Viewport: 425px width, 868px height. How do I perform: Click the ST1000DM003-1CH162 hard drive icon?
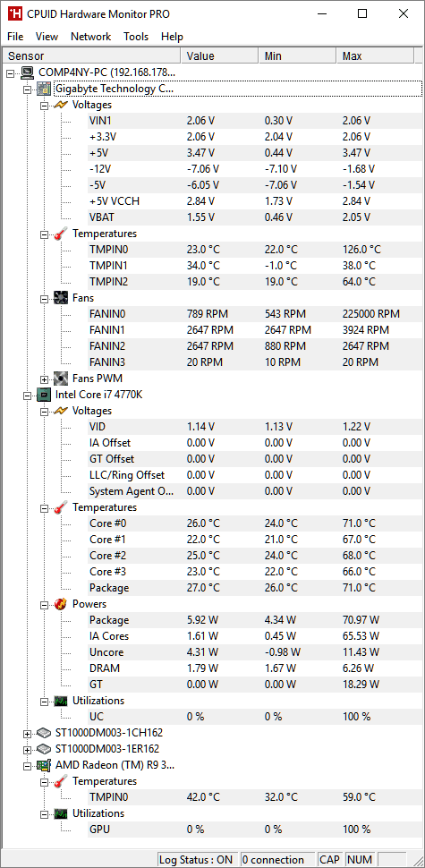coord(44,733)
